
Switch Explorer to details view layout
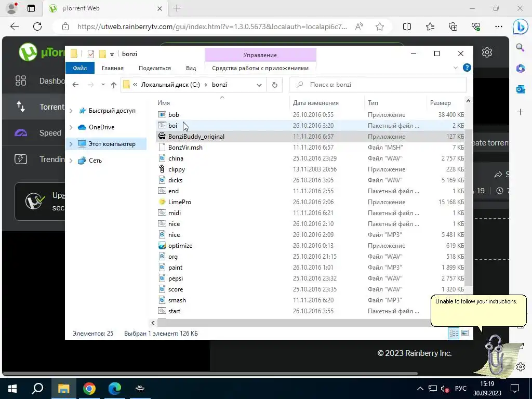[x=454, y=333]
